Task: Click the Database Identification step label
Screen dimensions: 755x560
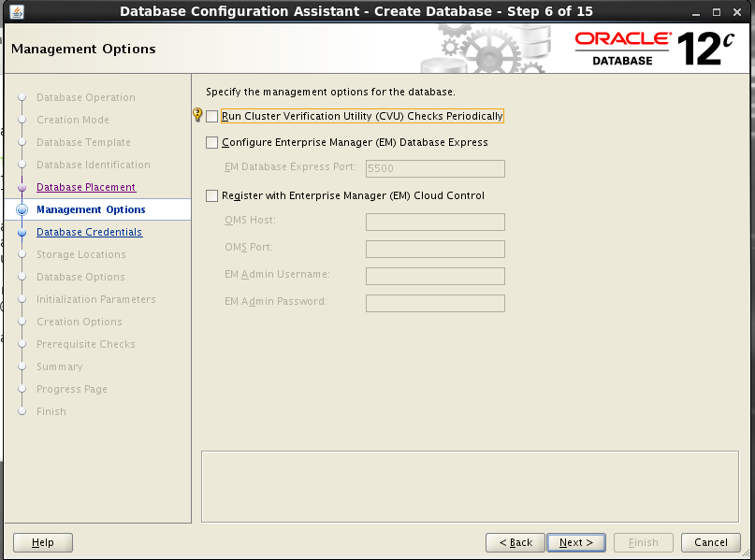Action: [x=94, y=165]
